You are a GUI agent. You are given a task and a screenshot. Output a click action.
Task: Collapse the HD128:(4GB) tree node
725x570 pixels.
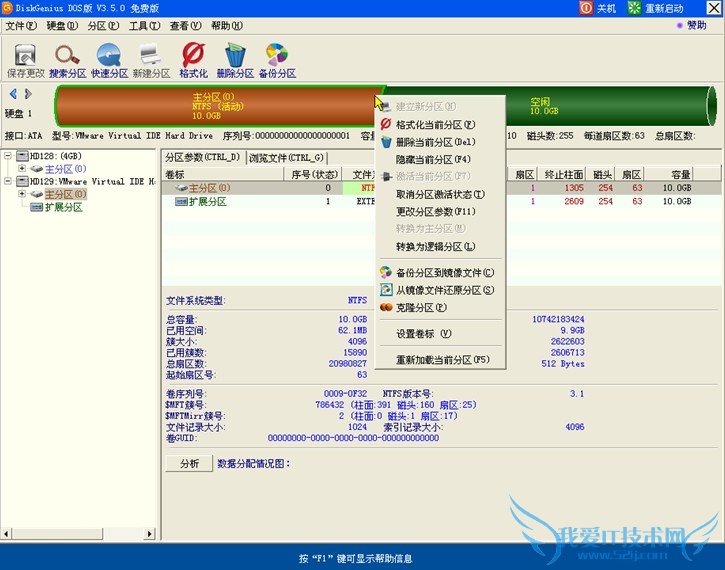[x=9, y=156]
